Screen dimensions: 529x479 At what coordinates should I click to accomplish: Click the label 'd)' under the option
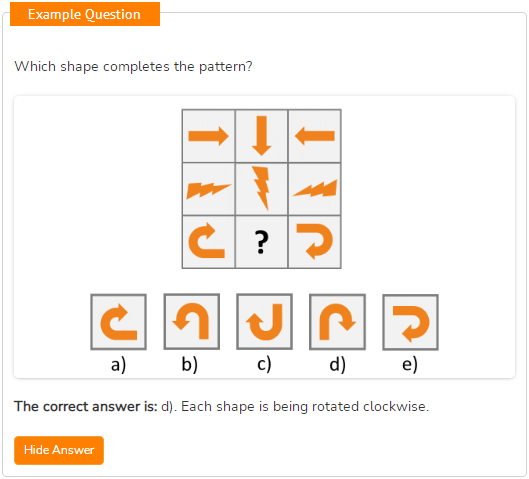[x=337, y=365]
